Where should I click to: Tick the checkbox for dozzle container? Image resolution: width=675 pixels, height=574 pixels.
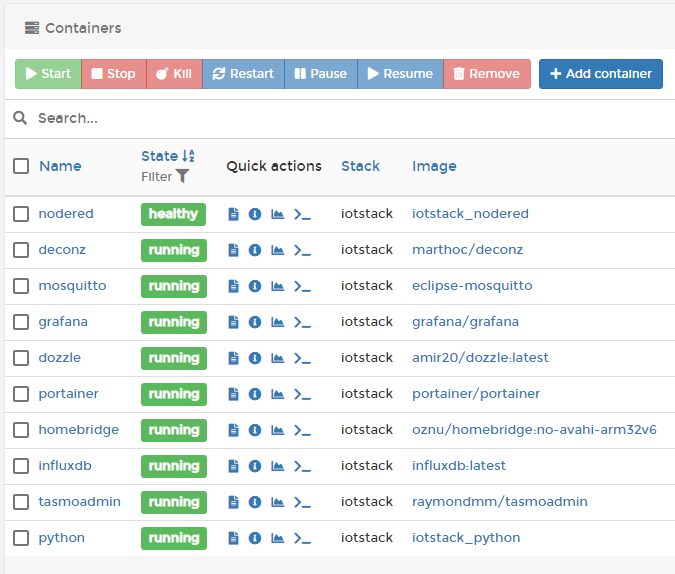pos(21,358)
